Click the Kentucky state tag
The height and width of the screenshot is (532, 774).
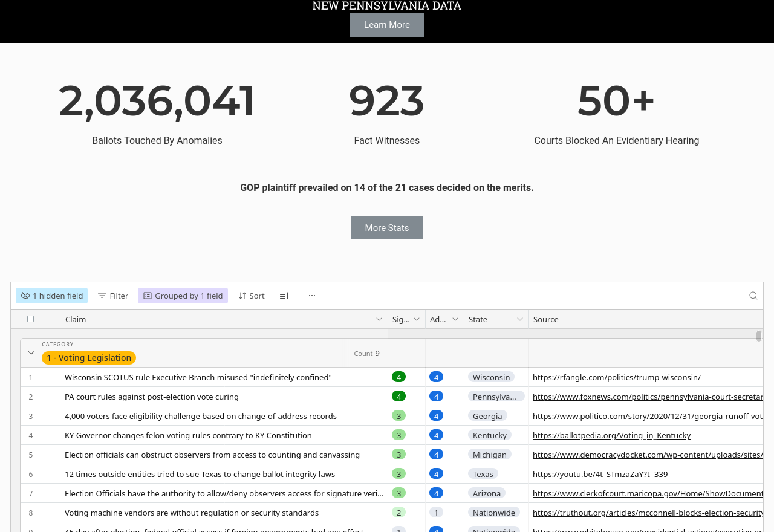coord(490,435)
